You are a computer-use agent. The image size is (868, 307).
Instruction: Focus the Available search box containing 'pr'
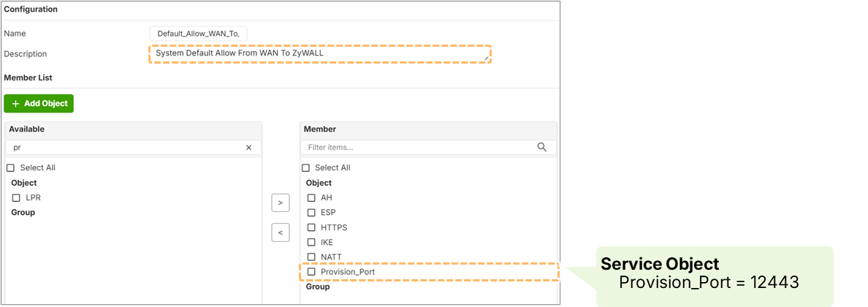pos(124,147)
